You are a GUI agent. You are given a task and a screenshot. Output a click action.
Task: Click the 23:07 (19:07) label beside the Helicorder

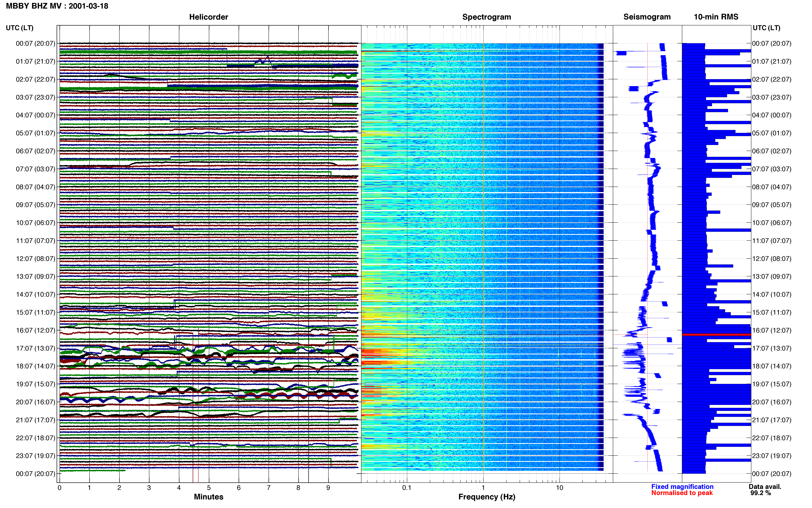tap(35, 456)
